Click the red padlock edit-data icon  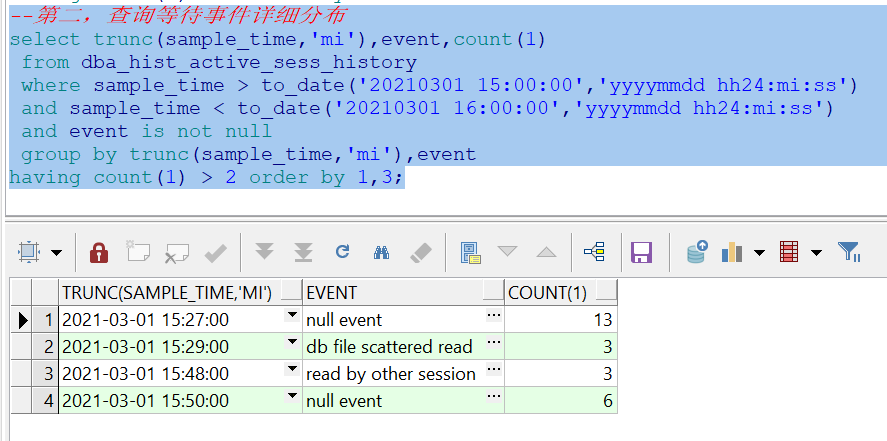coord(99,252)
